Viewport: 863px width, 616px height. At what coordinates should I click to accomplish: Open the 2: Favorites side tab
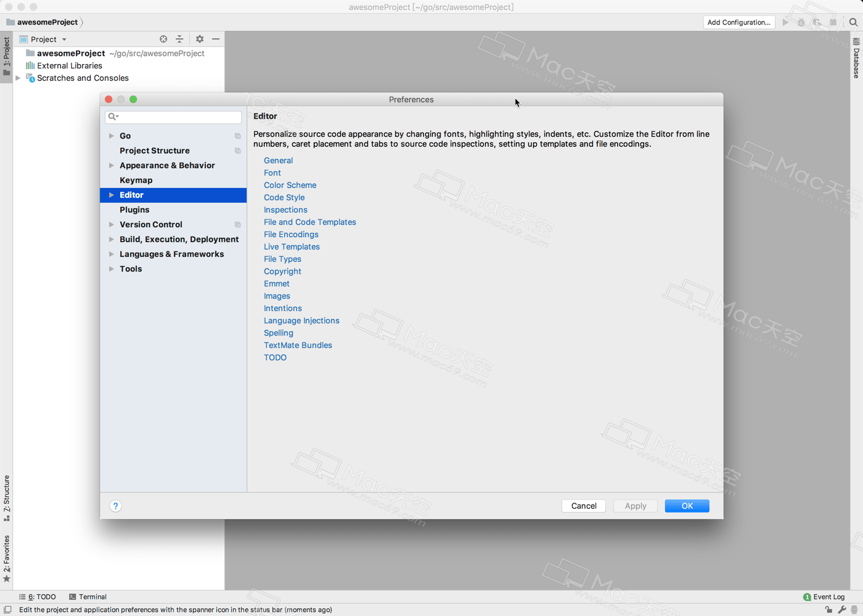pos(6,558)
